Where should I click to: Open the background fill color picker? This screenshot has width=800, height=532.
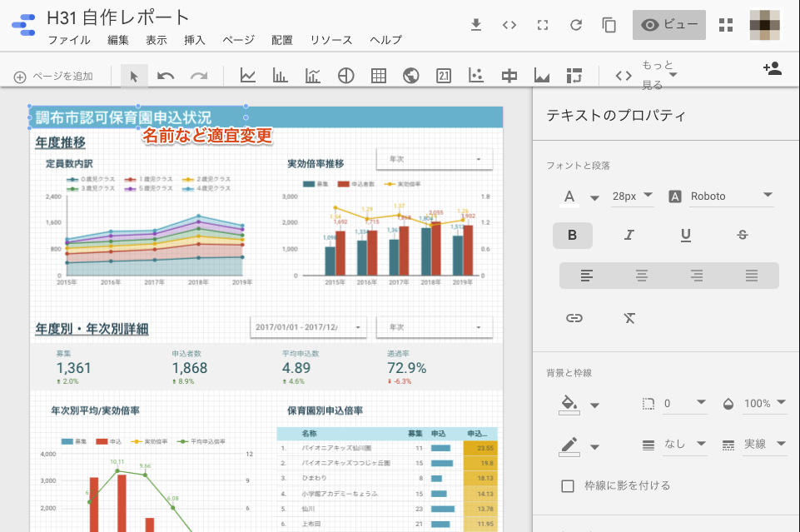[x=579, y=405]
